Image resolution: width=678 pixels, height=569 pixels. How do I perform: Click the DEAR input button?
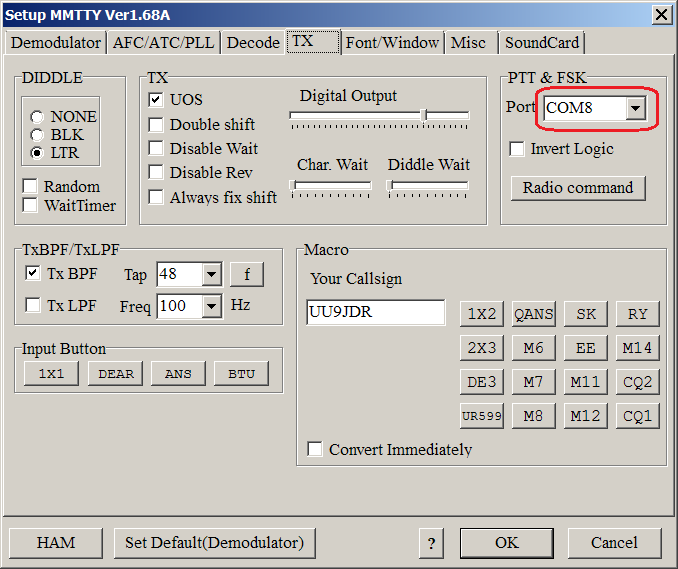[115, 373]
